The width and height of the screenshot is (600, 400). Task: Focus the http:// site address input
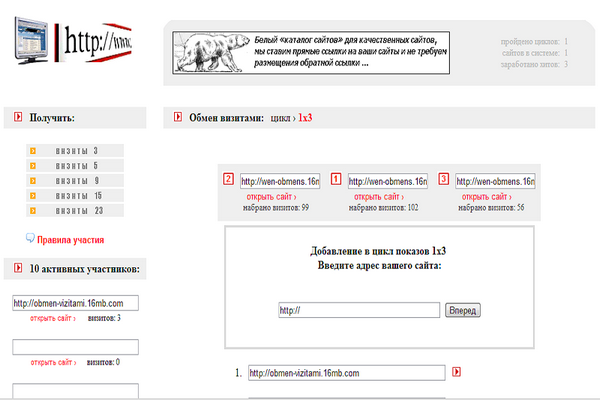click(x=359, y=310)
